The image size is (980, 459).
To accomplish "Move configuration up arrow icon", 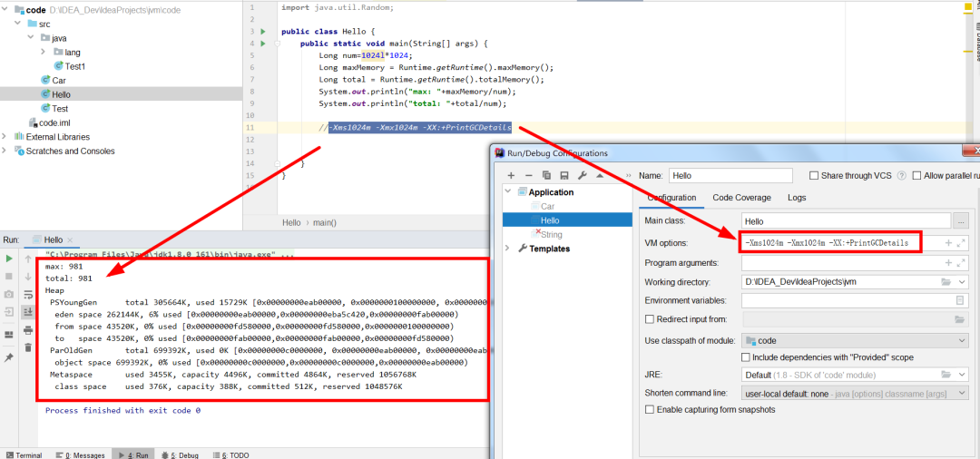I will (x=600, y=175).
